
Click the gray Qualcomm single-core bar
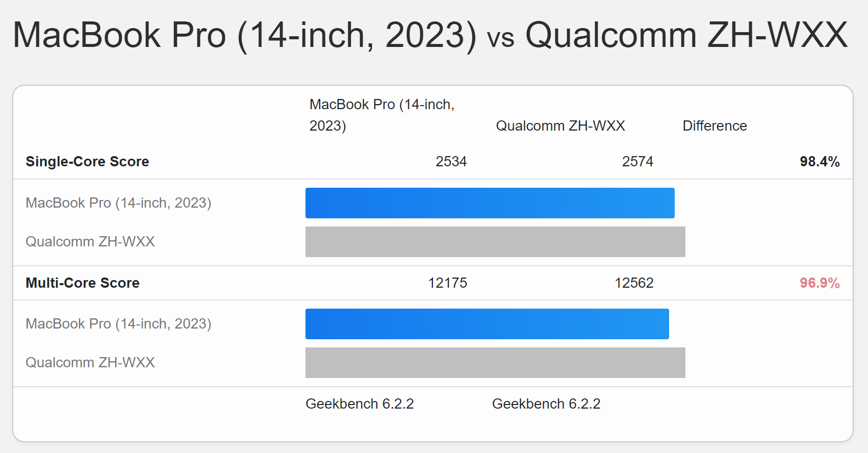(495, 242)
